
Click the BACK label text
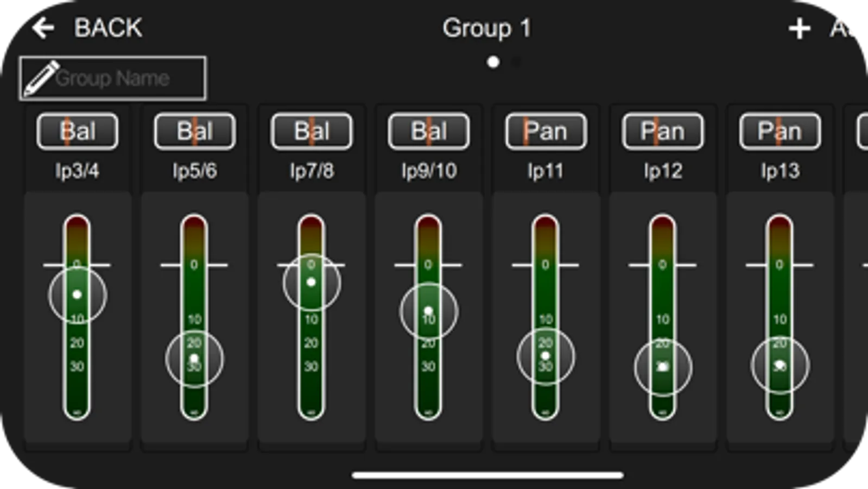(x=108, y=28)
